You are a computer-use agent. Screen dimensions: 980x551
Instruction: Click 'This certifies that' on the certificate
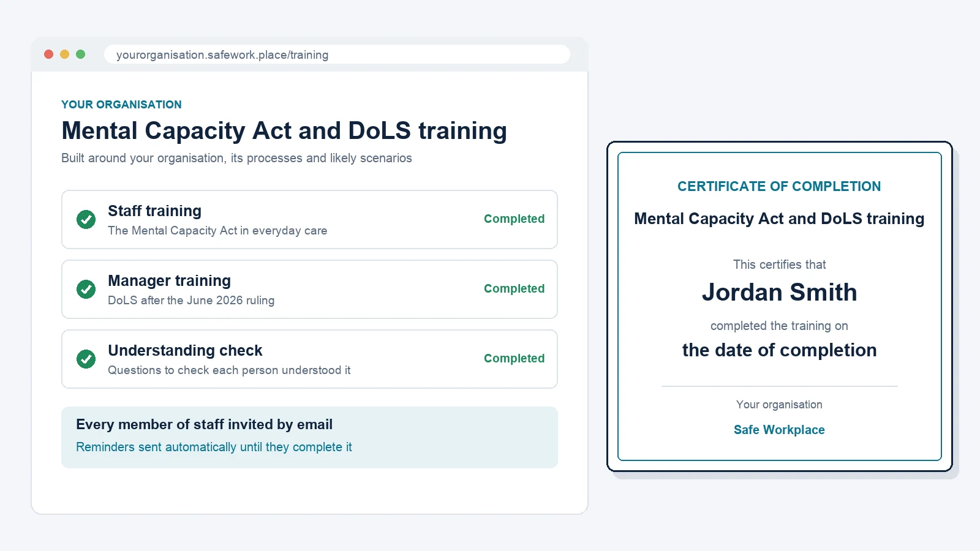[x=779, y=265]
